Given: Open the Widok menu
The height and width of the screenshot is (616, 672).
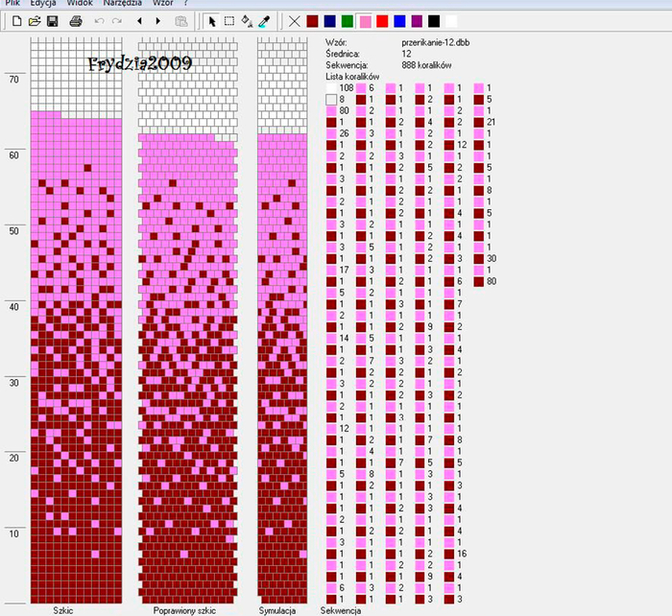Looking at the screenshot, I should pos(80,3).
